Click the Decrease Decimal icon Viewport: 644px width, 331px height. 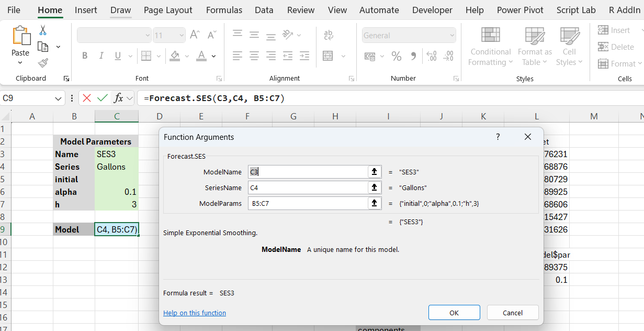[x=448, y=56]
